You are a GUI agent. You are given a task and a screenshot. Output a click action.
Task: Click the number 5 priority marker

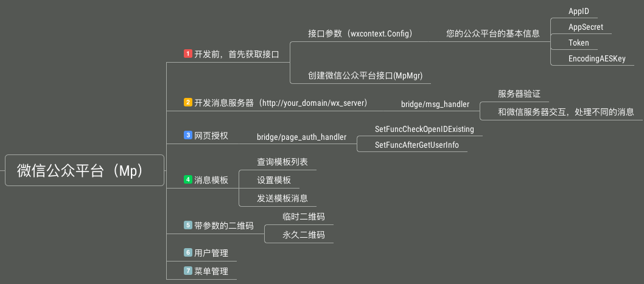187,225
